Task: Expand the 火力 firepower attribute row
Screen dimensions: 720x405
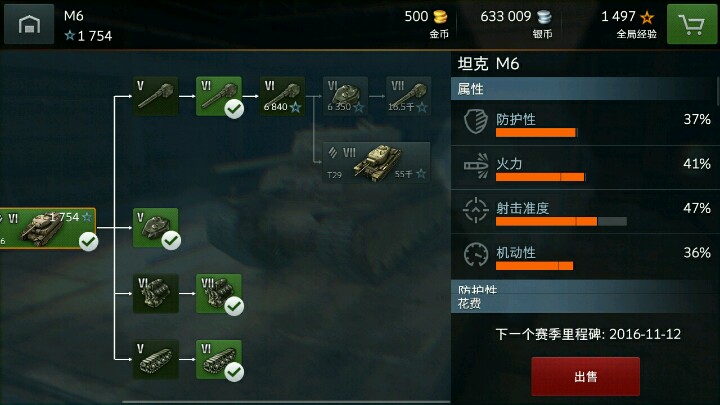Action: pos(585,168)
